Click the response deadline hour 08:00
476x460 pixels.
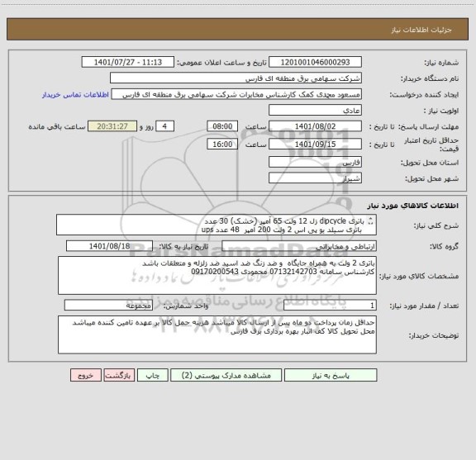coord(222,126)
